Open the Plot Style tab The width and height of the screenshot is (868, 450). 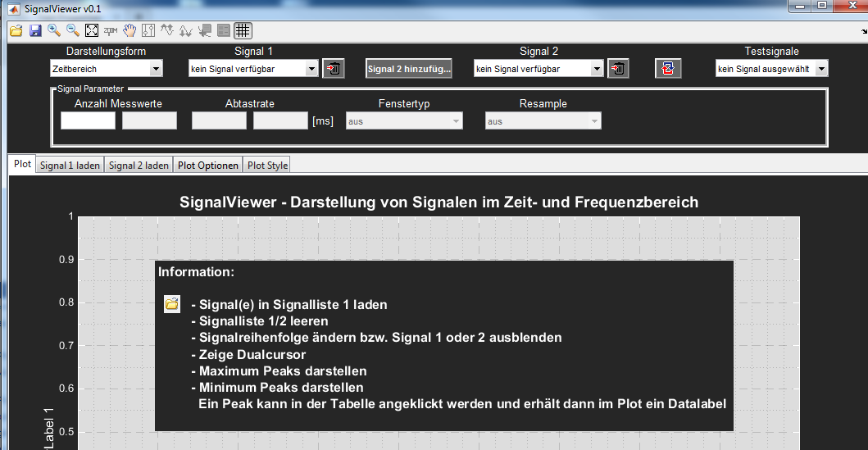point(267,166)
